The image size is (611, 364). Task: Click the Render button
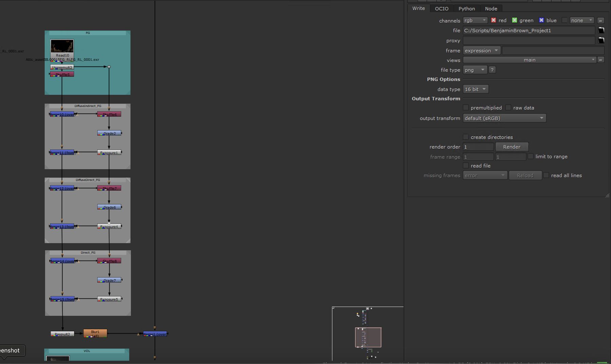click(x=512, y=147)
